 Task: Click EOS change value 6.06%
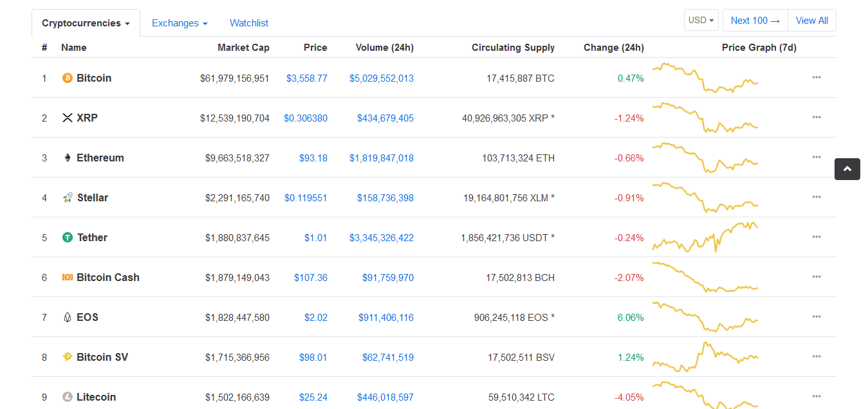(631, 318)
